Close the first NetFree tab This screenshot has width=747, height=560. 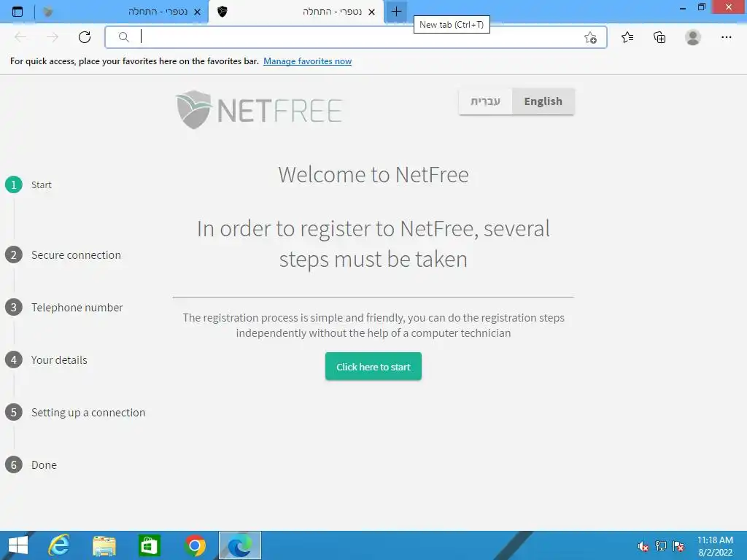pos(197,12)
